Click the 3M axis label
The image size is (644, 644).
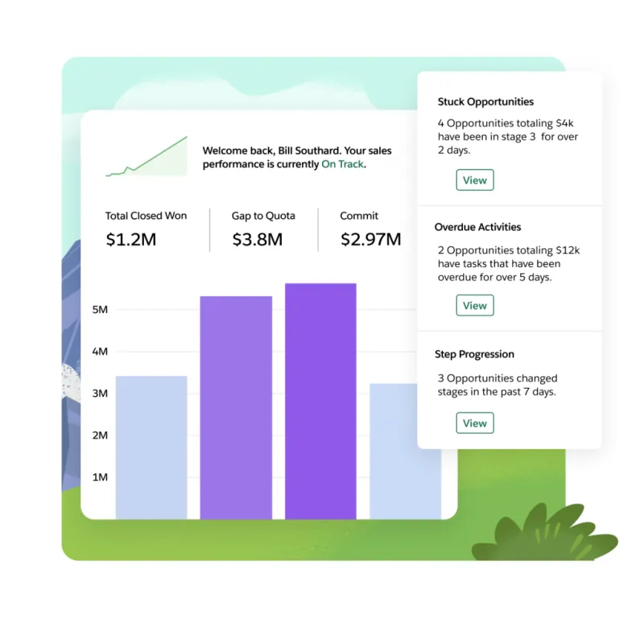tap(100, 394)
